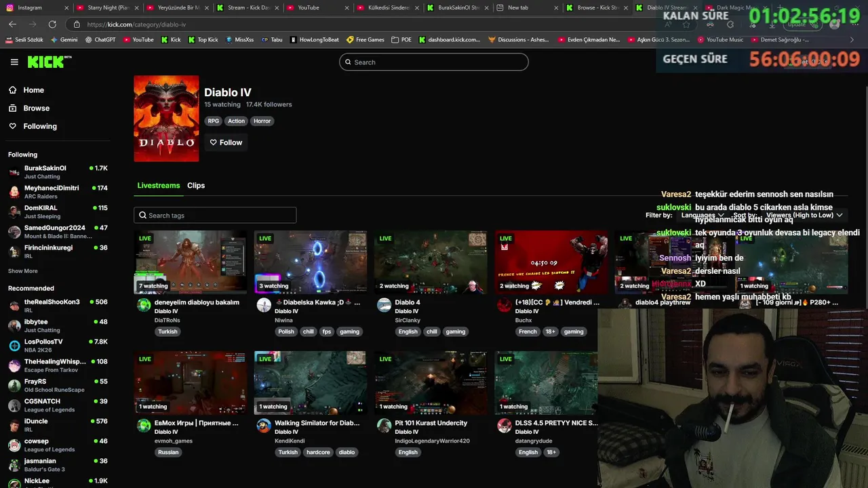Open deneyelim diabloyu bakalım stream thumbnail
The height and width of the screenshot is (488, 868).
coord(191,262)
